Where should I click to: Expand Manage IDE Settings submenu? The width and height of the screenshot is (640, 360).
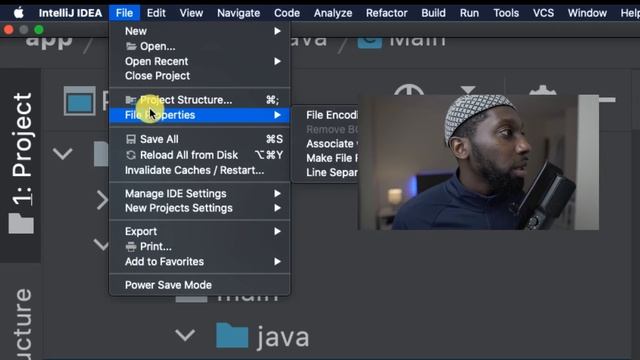click(200, 193)
